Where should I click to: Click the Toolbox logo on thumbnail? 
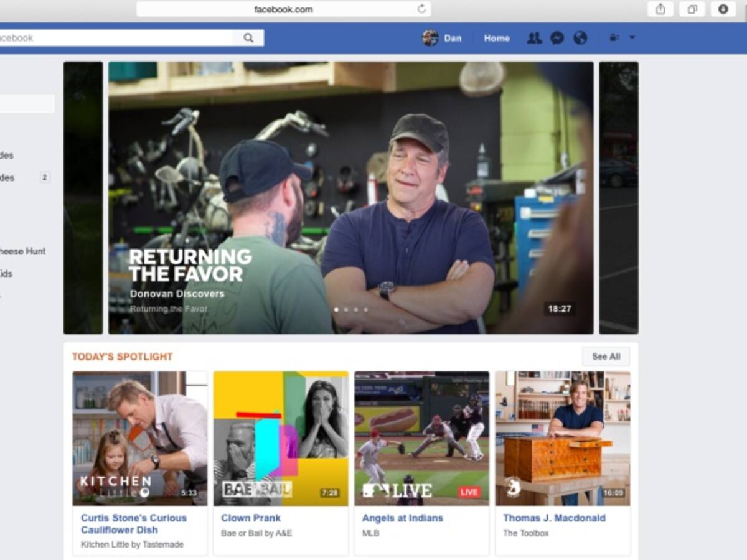pos(513,487)
